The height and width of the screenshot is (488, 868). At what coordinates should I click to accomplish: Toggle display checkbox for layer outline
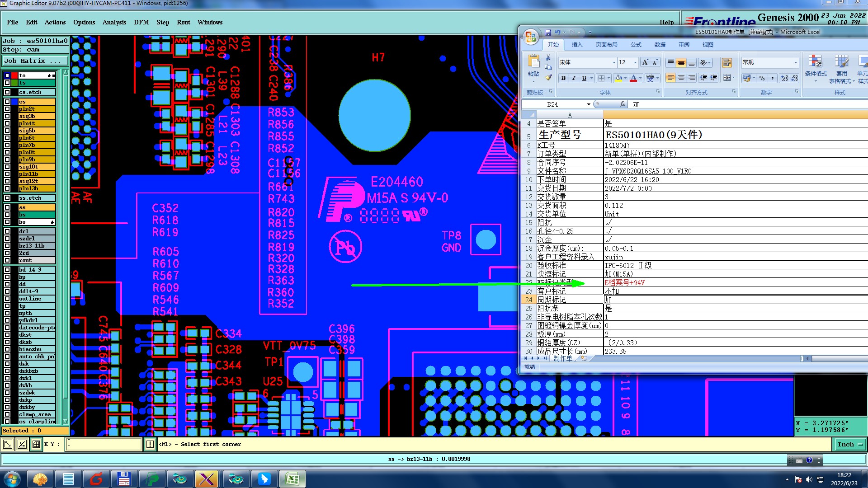click(7, 299)
